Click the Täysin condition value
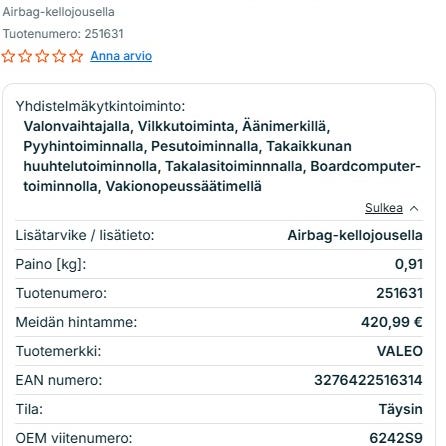Viewport: 446px width, 446px height. (x=401, y=409)
